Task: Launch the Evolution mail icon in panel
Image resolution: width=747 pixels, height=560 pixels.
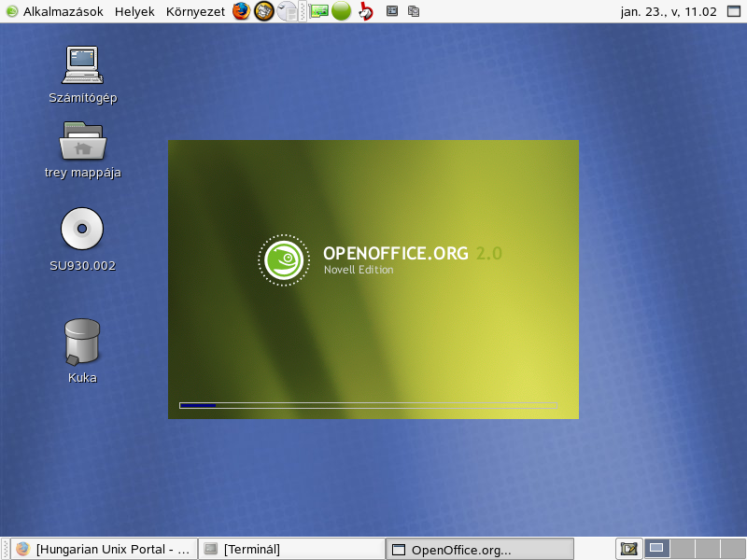Action: point(264,11)
